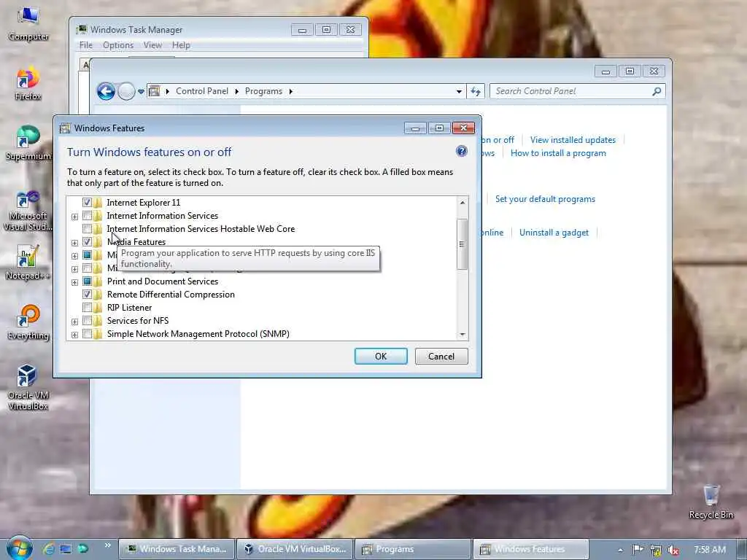This screenshot has width=747, height=560.
Task: Uncheck the Internet Explorer 11 checkbox
Action: (87, 203)
